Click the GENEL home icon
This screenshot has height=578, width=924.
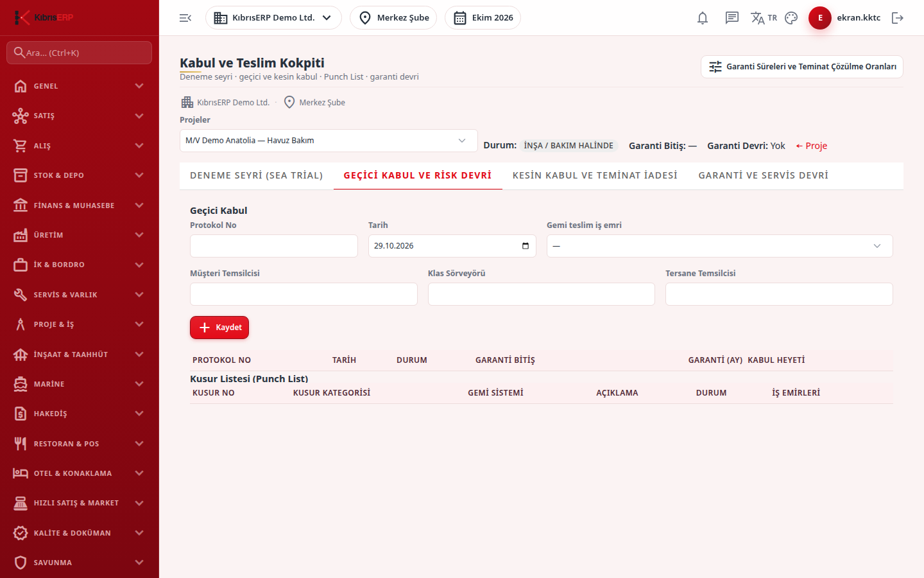(x=21, y=86)
